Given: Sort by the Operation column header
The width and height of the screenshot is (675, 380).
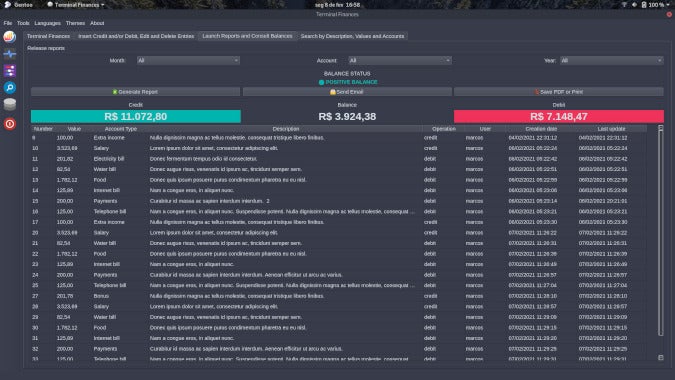Looking at the screenshot, I should click(443, 129).
